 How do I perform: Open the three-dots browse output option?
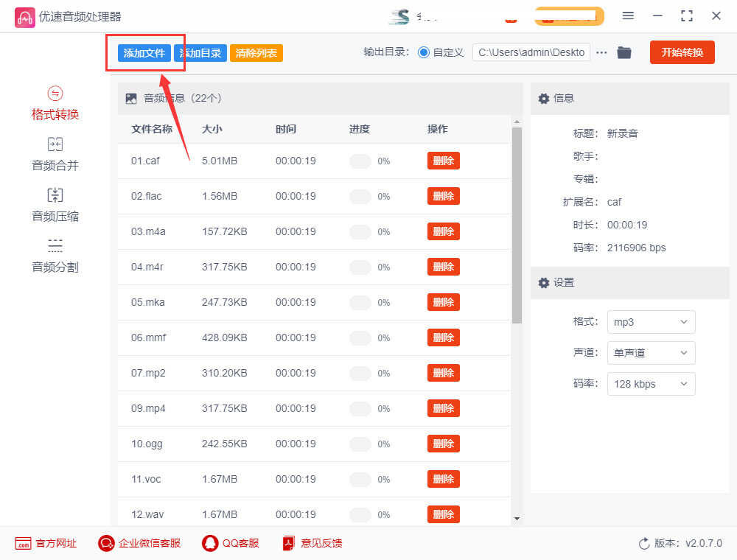click(601, 52)
